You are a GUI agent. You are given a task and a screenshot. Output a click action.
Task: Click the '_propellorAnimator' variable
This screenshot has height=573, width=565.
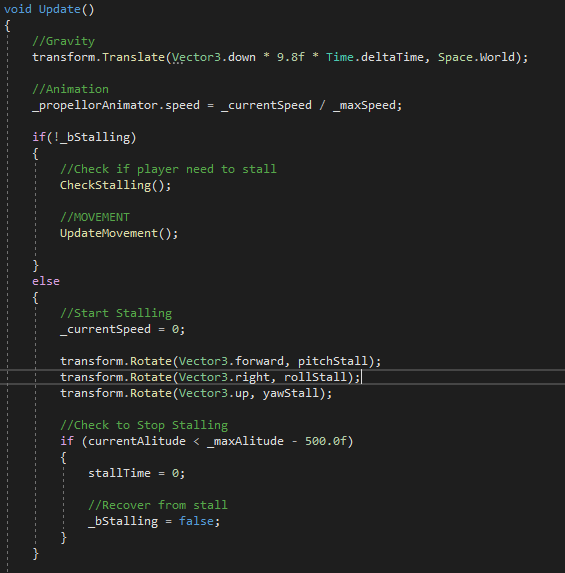tap(95, 105)
